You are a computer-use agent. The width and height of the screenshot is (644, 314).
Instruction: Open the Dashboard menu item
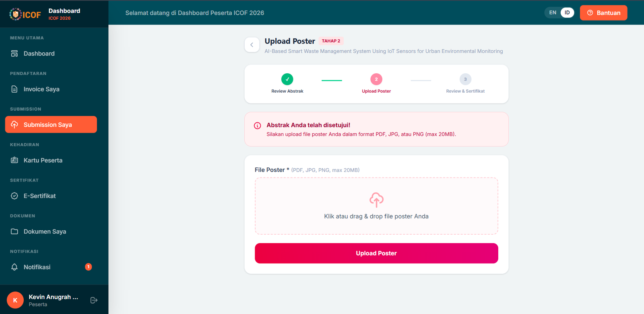pyautogui.click(x=39, y=54)
